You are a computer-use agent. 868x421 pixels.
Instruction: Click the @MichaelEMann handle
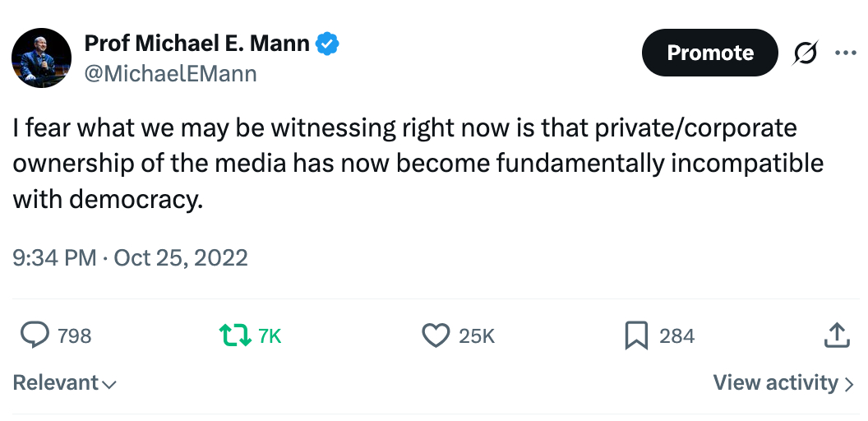(x=171, y=73)
